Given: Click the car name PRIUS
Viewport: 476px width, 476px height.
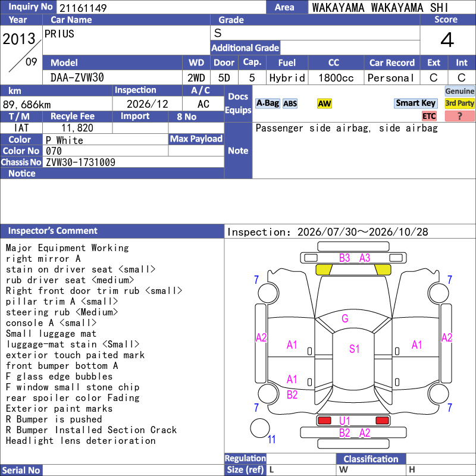Looking at the screenshot, I should [59, 34].
